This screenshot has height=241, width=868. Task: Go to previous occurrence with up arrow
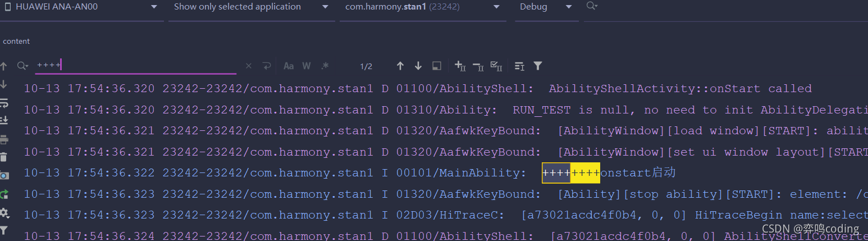[x=400, y=66]
